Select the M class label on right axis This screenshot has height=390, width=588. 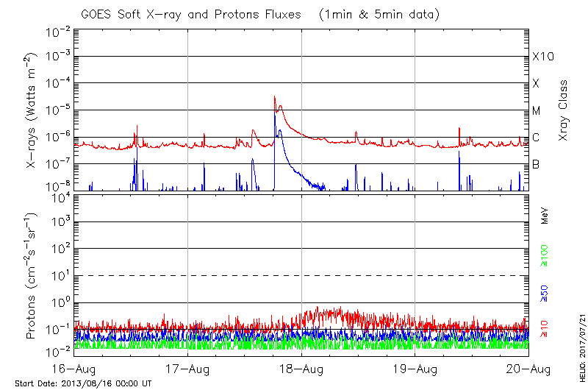537,110
